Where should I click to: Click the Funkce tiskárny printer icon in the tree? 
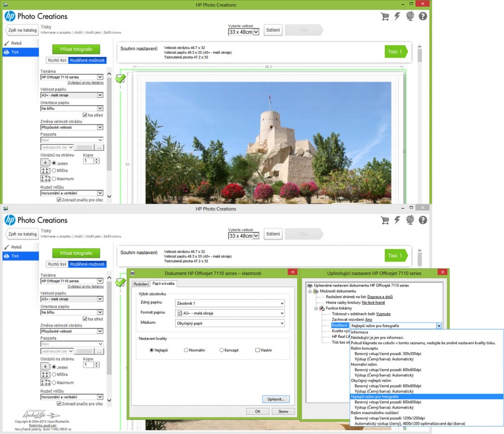point(321,308)
